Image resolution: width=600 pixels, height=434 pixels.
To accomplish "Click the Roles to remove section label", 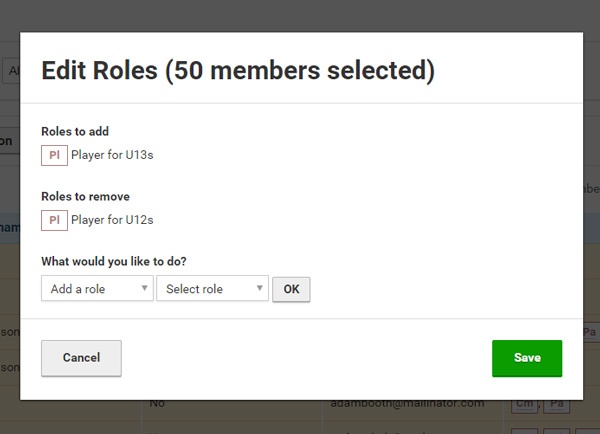I will (85, 196).
